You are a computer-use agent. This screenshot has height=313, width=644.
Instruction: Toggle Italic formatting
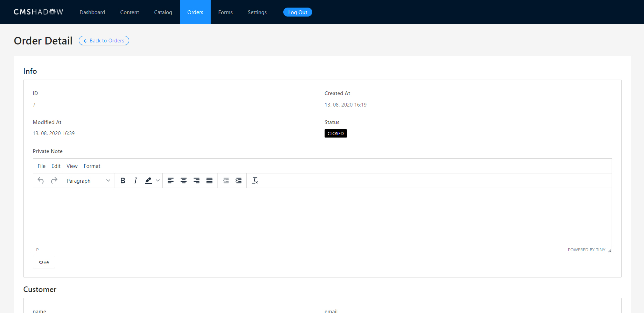point(136,181)
